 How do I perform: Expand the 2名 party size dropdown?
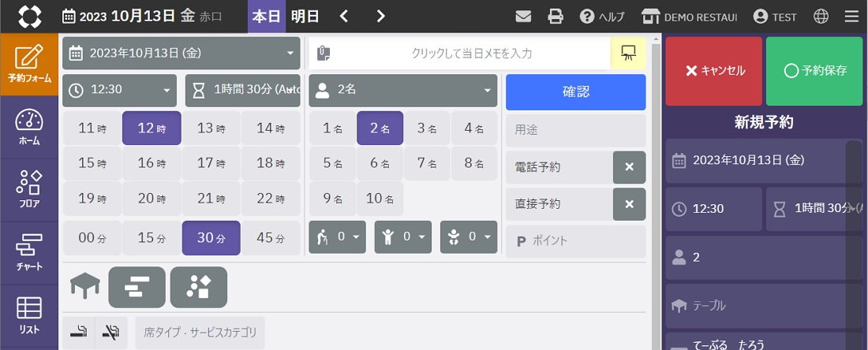tap(402, 90)
